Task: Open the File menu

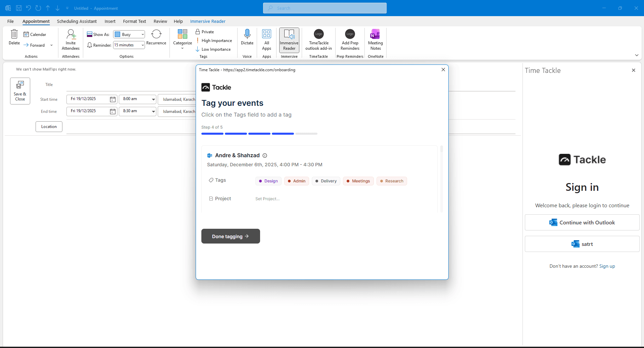Action: coord(11,21)
